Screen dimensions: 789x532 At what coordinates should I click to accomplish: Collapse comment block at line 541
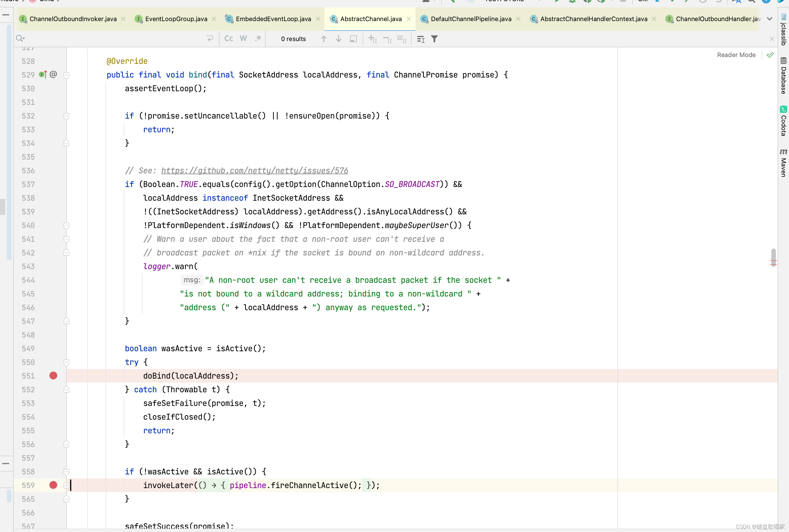66,239
